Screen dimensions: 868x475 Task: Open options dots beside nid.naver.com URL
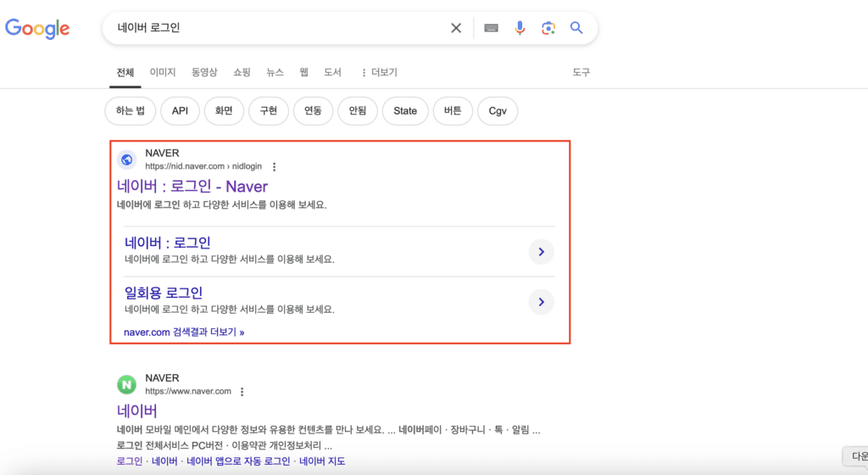pos(274,166)
